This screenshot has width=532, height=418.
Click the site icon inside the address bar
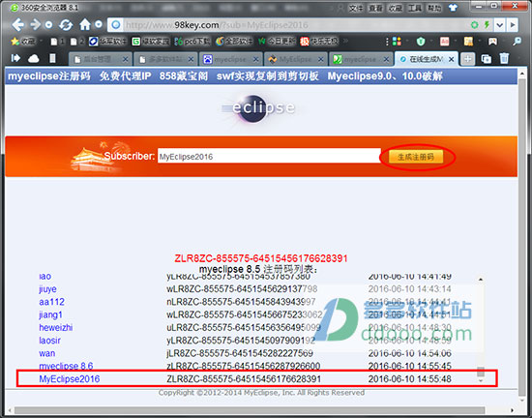tap(116, 25)
